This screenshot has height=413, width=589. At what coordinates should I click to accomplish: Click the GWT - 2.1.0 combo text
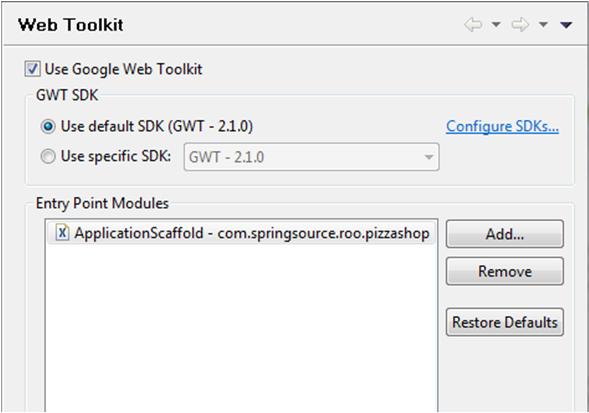pos(227,157)
